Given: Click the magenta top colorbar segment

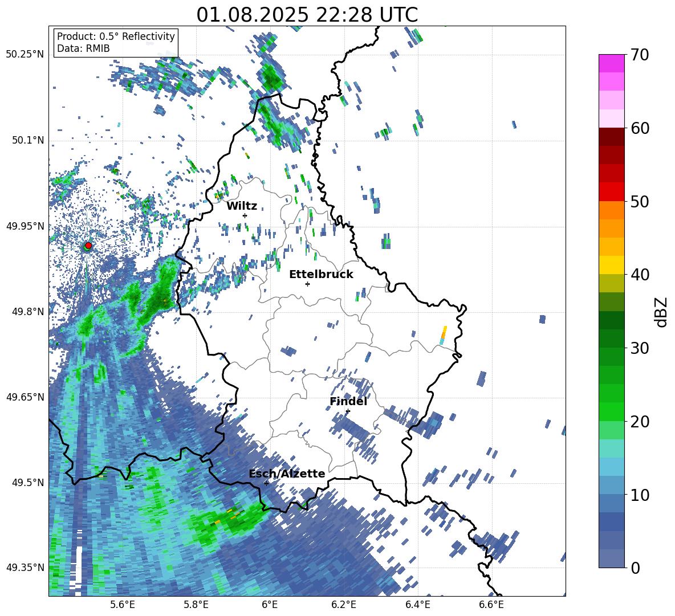Looking at the screenshot, I should click(611, 63).
